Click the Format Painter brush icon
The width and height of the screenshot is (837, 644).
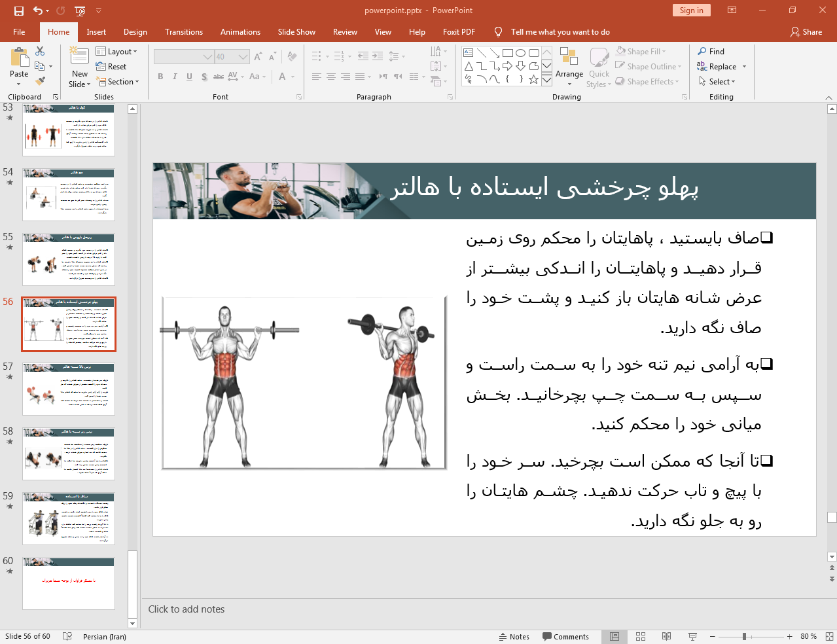pyautogui.click(x=40, y=81)
